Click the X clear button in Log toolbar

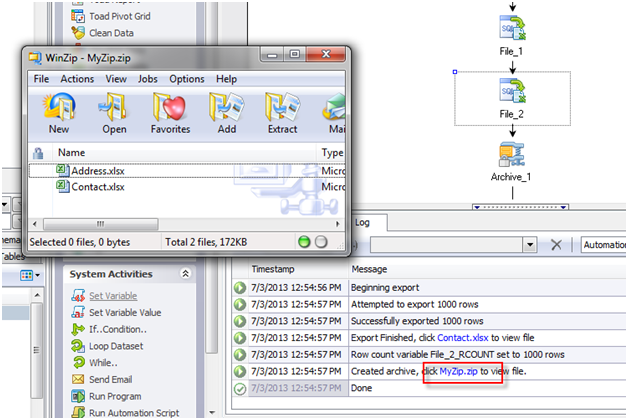pyautogui.click(x=556, y=244)
